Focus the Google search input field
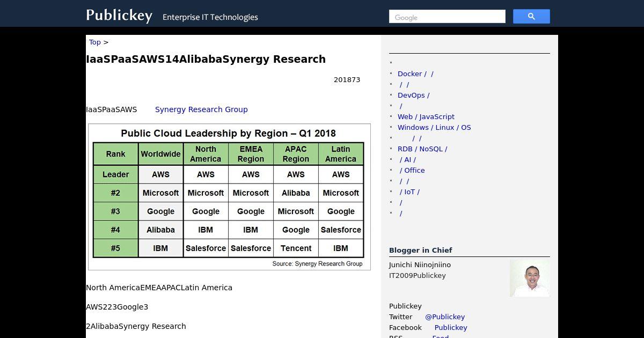The height and width of the screenshot is (338, 644). coord(447,17)
